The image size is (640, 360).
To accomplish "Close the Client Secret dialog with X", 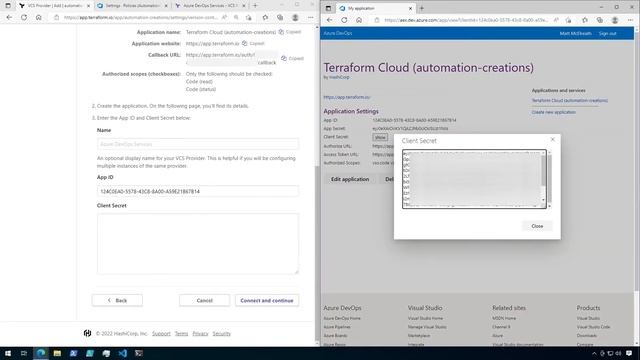I will click(553, 140).
